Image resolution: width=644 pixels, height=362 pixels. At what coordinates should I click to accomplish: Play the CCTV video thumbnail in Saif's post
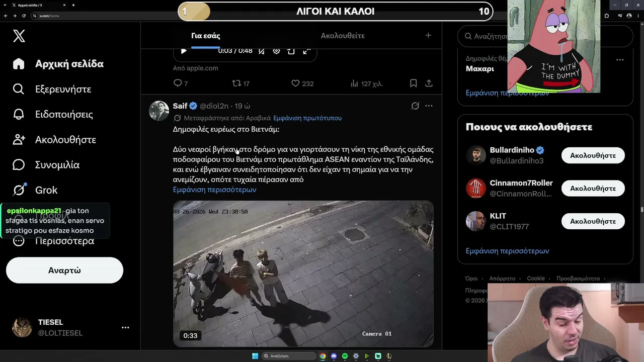303,274
